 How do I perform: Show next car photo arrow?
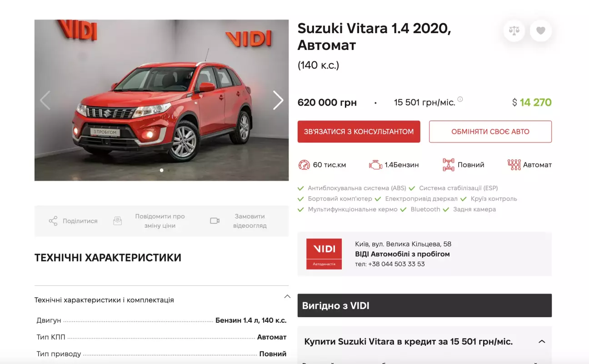click(278, 100)
